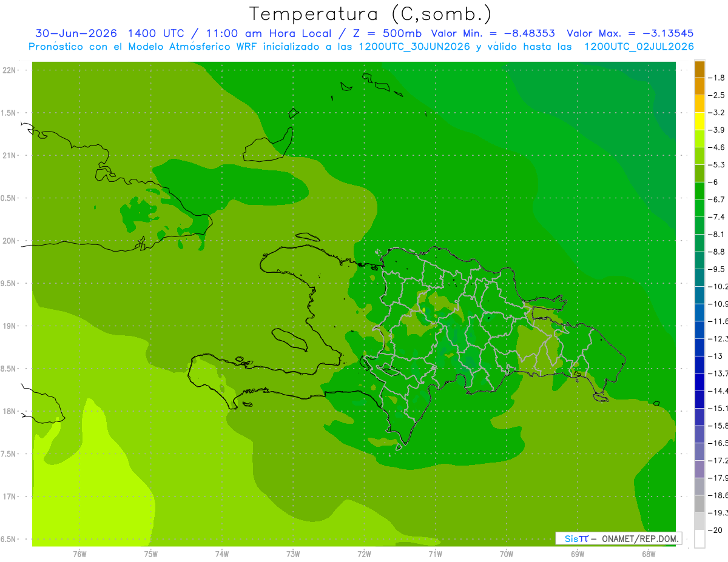This screenshot has height=562, width=728.
Task: Select valid-until time "1200UTC_02JUL2026"
Action: point(639,47)
